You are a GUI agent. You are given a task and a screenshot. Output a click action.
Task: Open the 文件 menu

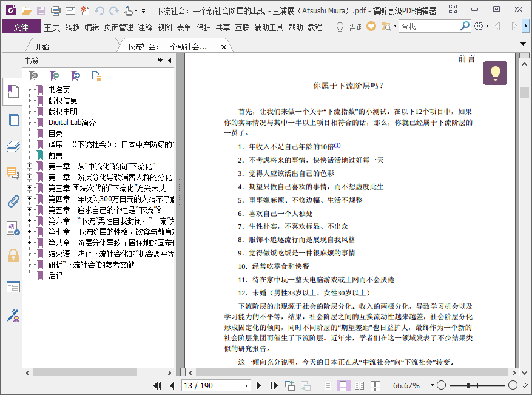coord(21,27)
